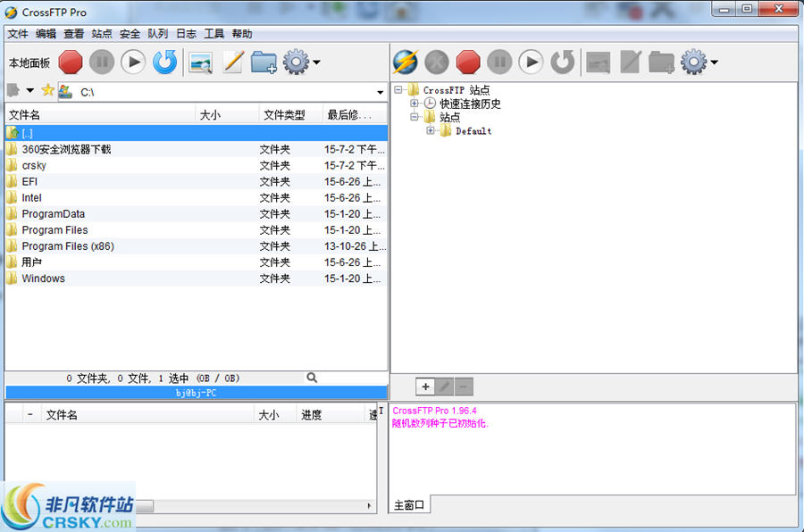Click the plus add site button

(425, 387)
